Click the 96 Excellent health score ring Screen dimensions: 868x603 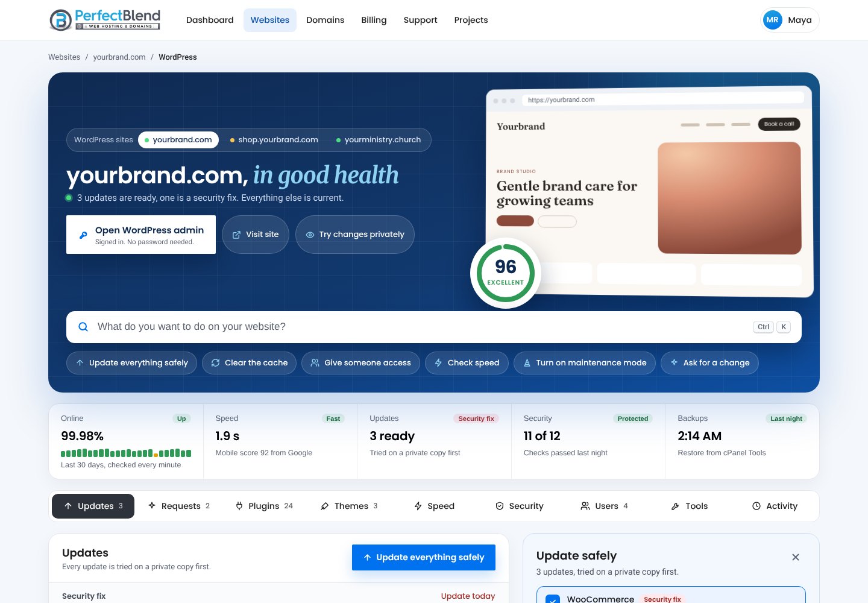click(506, 273)
